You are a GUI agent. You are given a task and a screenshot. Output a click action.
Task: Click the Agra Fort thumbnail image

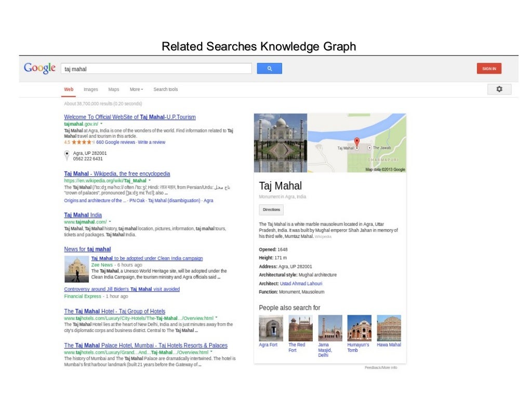tap(271, 328)
